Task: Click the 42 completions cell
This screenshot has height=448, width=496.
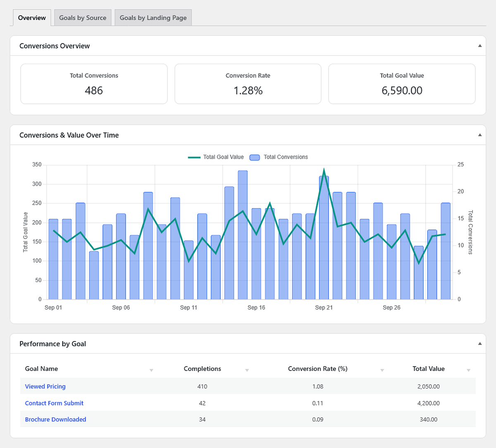Action: (202, 403)
